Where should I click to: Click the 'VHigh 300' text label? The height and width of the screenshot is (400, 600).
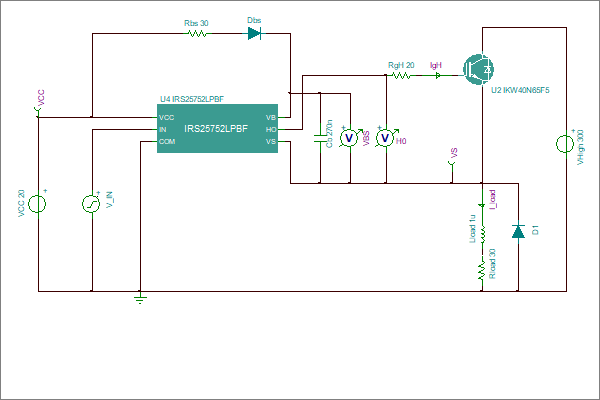pyautogui.click(x=580, y=147)
